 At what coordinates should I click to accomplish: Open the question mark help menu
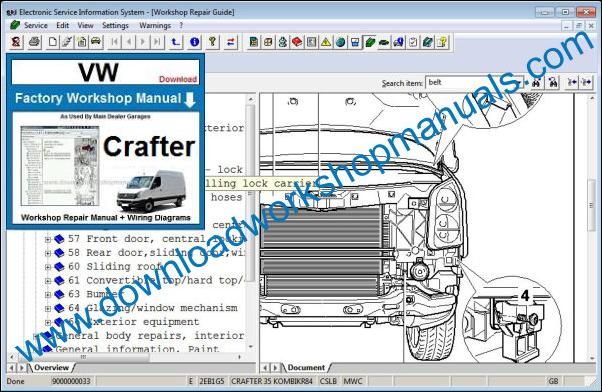point(181,25)
